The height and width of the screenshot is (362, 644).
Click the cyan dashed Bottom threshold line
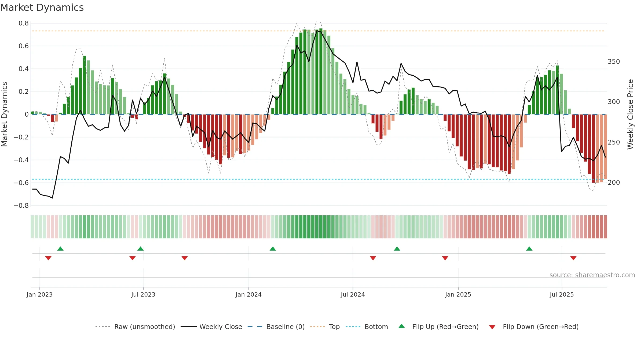(x=318, y=179)
